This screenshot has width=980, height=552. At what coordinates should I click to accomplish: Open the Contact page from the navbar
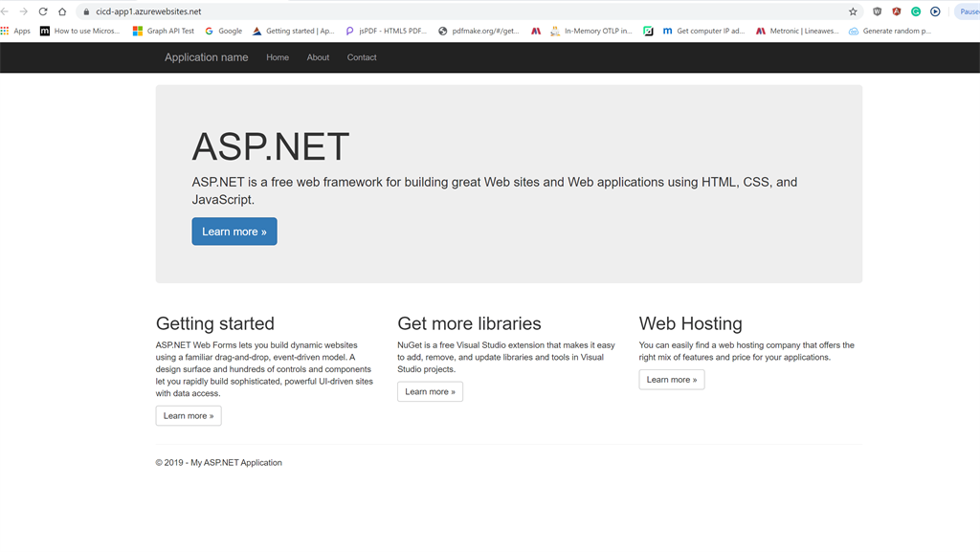361,57
